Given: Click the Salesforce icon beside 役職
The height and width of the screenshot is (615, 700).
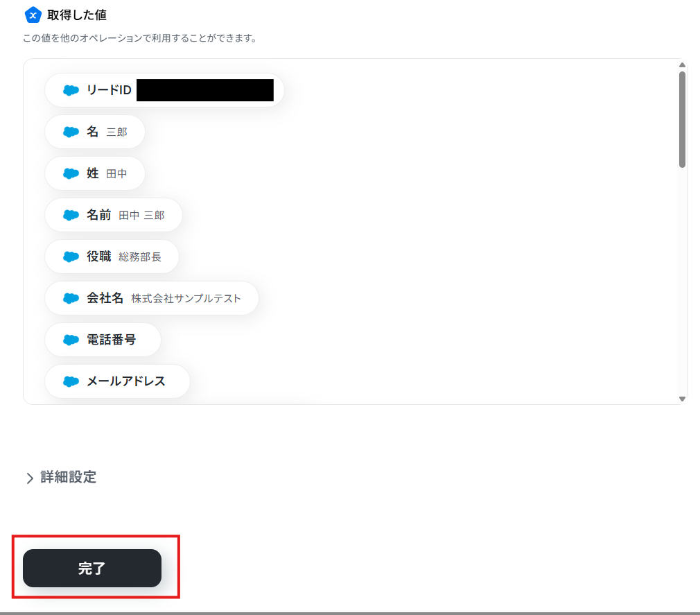Looking at the screenshot, I should [71, 257].
